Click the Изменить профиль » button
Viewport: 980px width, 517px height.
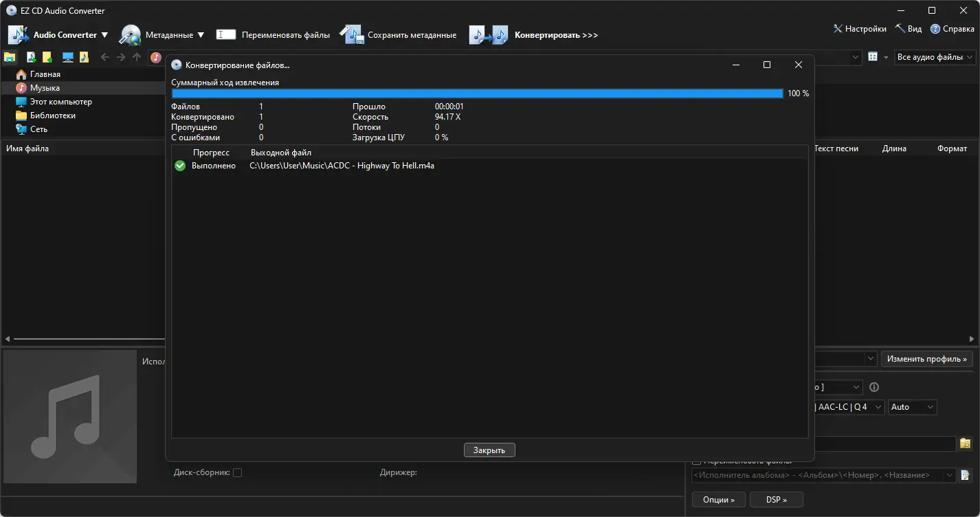[x=927, y=359]
